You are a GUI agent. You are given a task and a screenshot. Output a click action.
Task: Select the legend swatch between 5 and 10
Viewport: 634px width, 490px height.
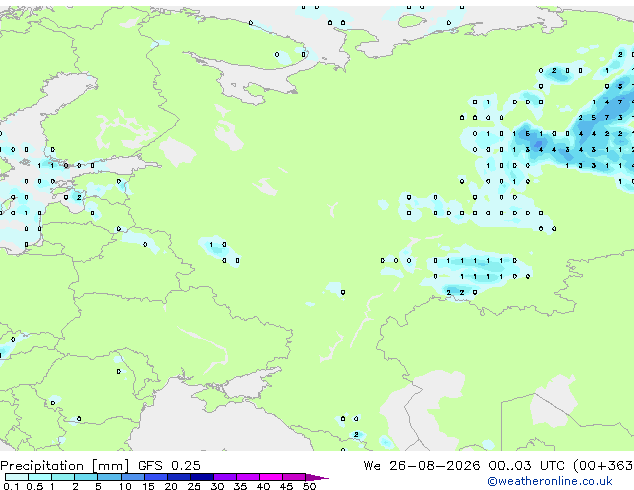coord(109,477)
